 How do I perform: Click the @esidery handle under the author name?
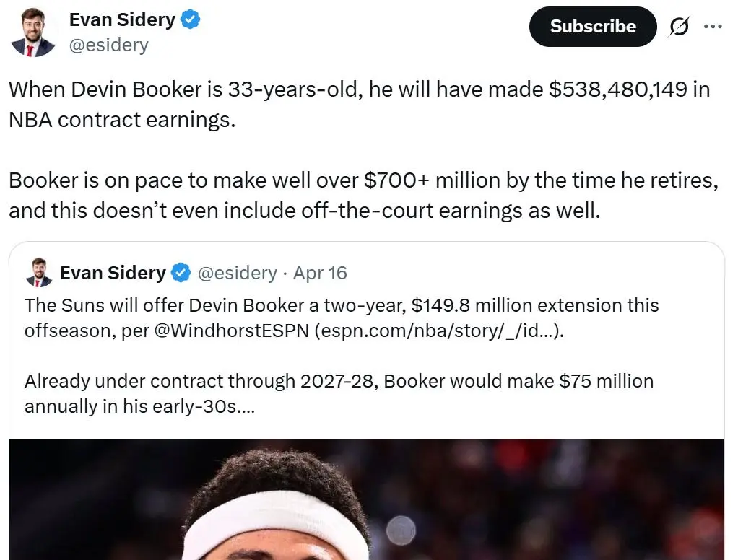pos(109,45)
